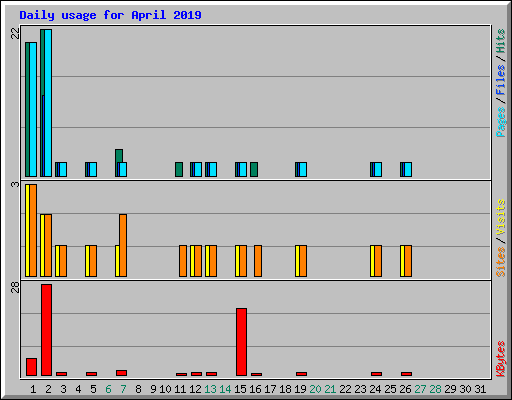Click the orange Sites bar for day 1
Screen dimensions: 512x400
tap(33, 230)
